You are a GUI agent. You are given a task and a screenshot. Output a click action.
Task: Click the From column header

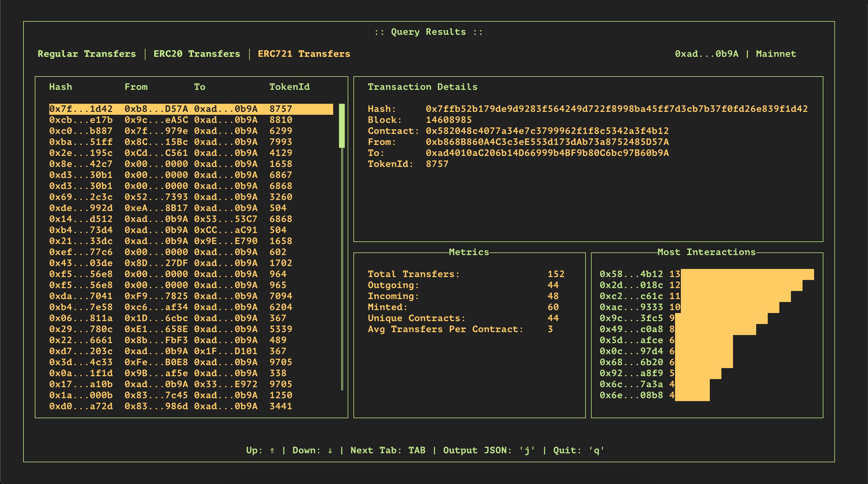(136, 87)
